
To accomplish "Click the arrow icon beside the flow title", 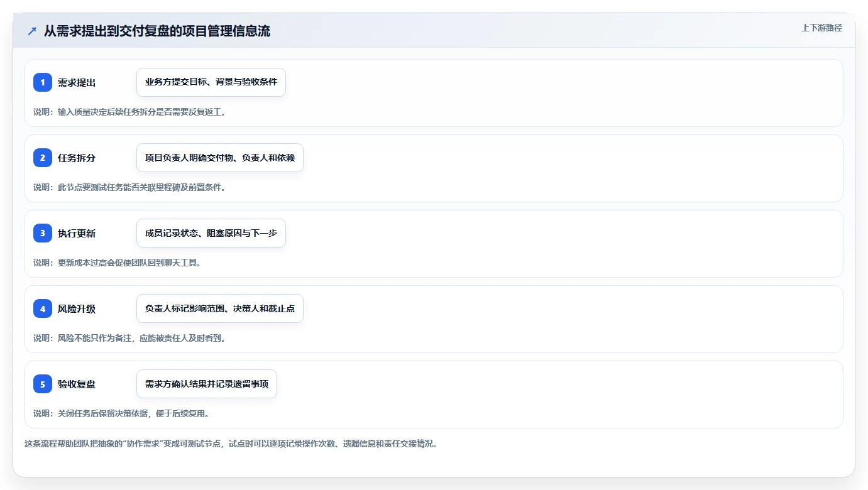I will pyautogui.click(x=31, y=31).
